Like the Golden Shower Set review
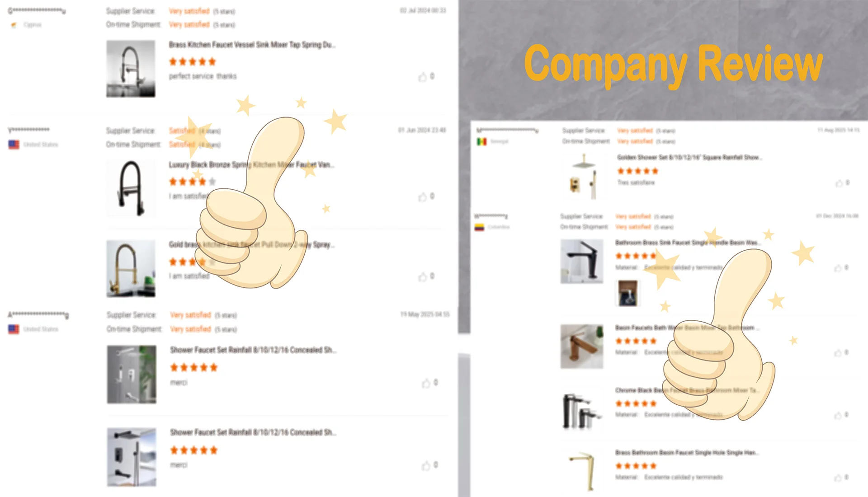 (839, 183)
